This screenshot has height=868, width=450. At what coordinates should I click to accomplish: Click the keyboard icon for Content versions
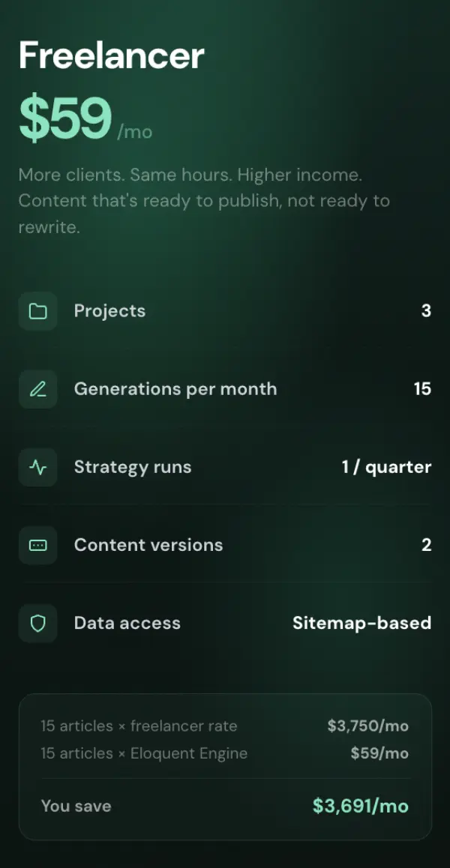[x=37, y=545]
